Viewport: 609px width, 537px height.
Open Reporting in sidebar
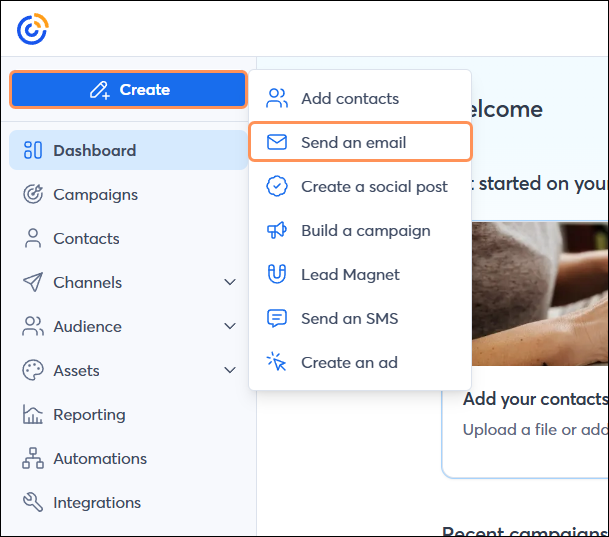(129, 414)
